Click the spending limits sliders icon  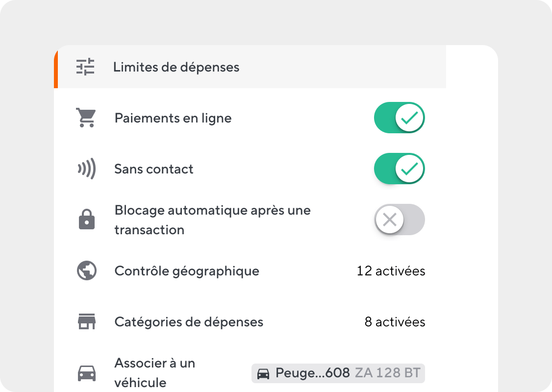tap(86, 67)
